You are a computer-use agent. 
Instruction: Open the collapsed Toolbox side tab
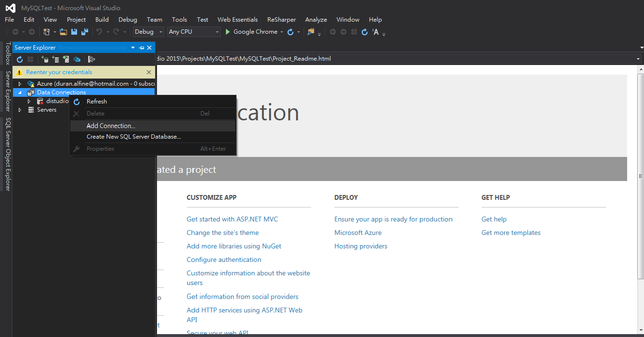click(8, 53)
